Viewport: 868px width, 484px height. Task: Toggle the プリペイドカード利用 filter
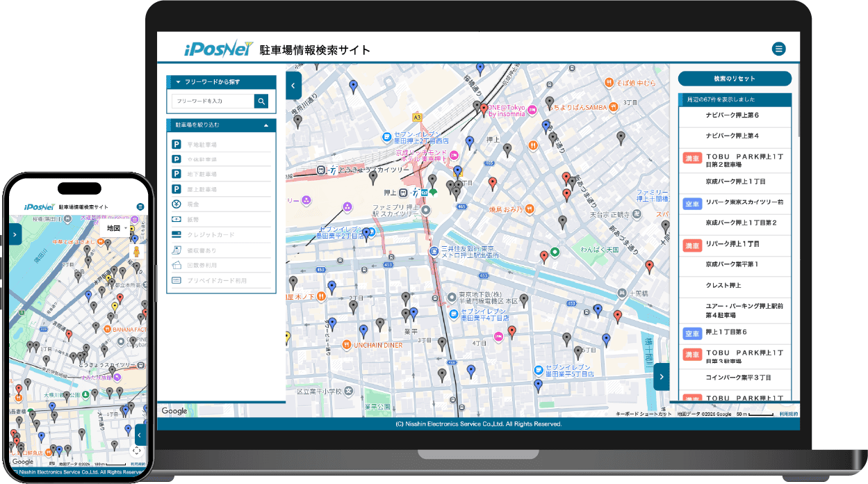point(221,280)
